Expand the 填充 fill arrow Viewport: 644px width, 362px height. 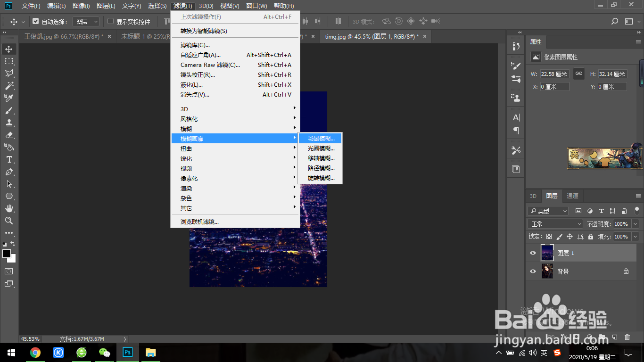[x=635, y=237]
